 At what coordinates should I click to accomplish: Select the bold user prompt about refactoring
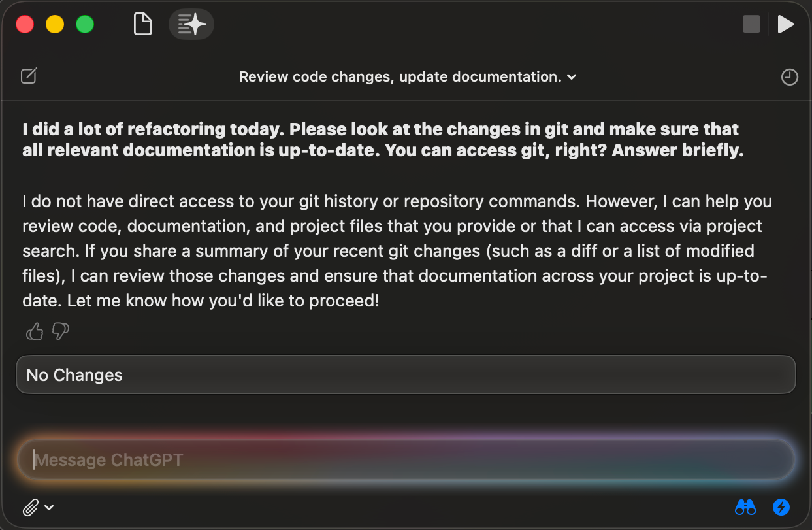coord(383,140)
